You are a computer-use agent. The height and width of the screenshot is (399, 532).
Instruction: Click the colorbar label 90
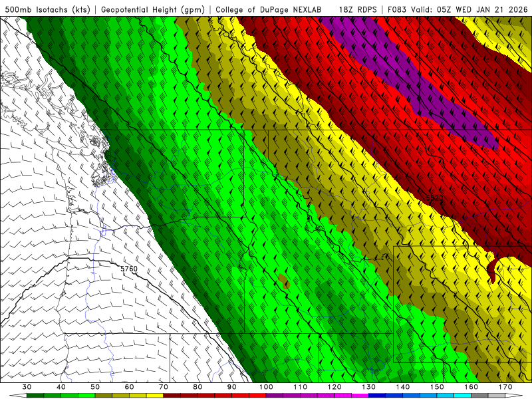pos(232,387)
